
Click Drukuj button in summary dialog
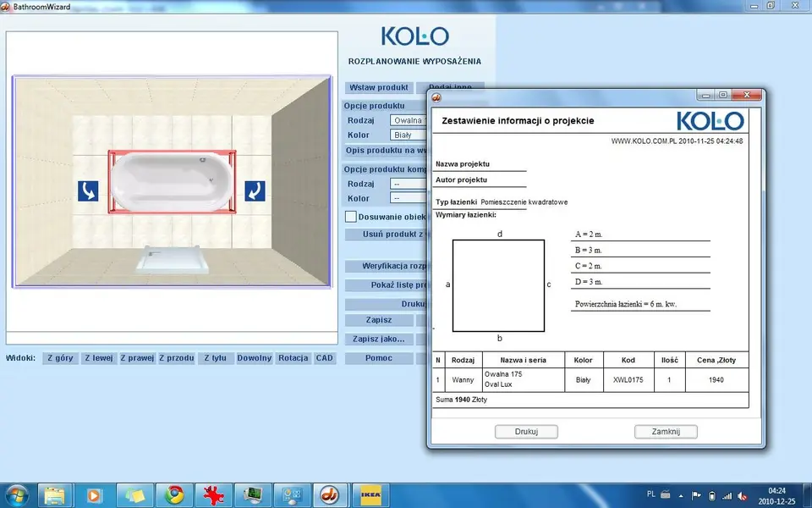coord(526,431)
